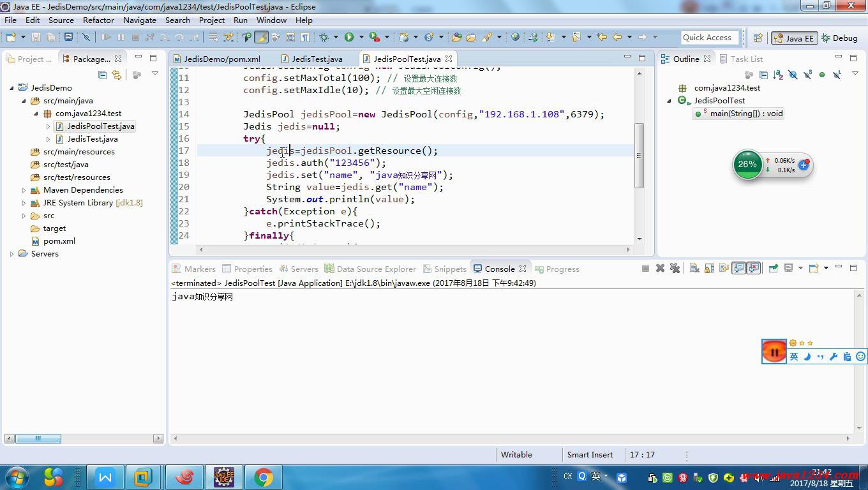Click the Clear Console icon
The width and height of the screenshot is (868, 490).
[694, 268]
